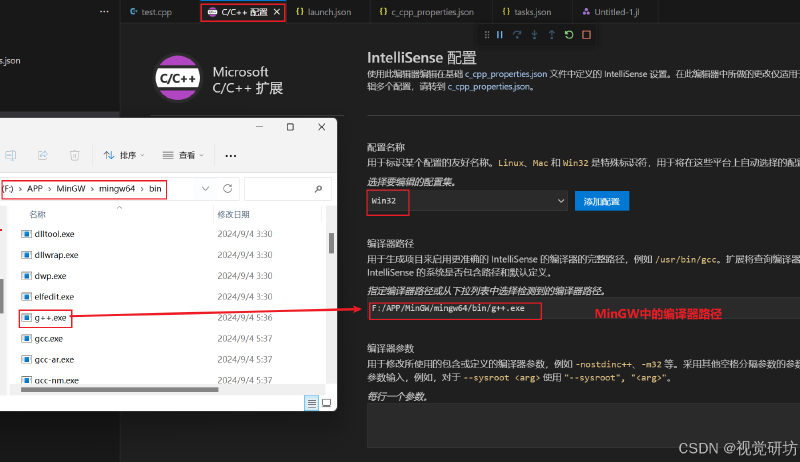Image resolution: width=800 pixels, height=462 pixels.
Task: Select the gcc-ar.exe file
Action: 54,360
